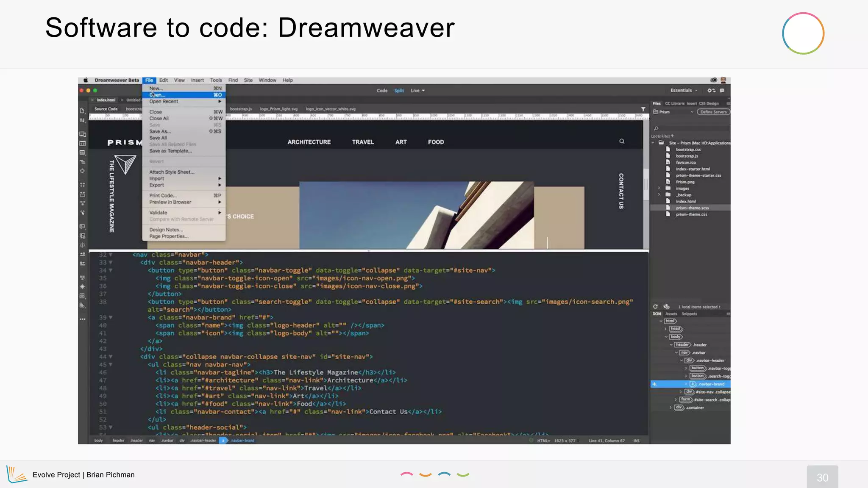Click the refresh icon in the Files panel
Image resolution: width=868 pixels, height=488 pixels.
coord(655,307)
